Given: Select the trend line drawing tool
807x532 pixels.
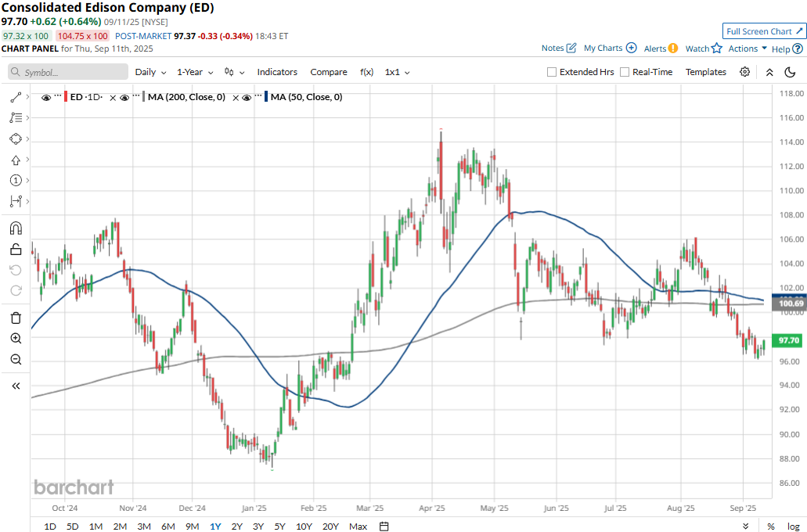Looking at the screenshot, I should pos(16,97).
